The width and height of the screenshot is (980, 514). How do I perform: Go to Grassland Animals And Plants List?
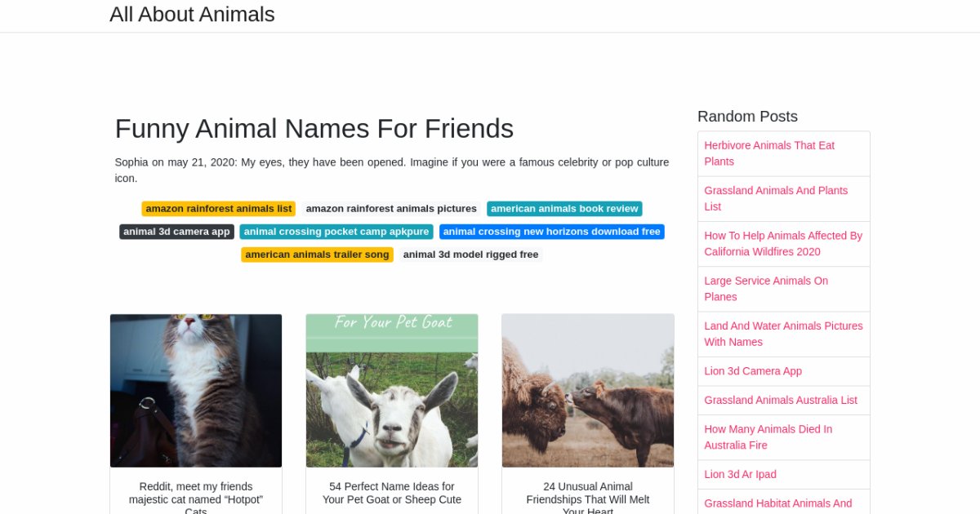[776, 198]
